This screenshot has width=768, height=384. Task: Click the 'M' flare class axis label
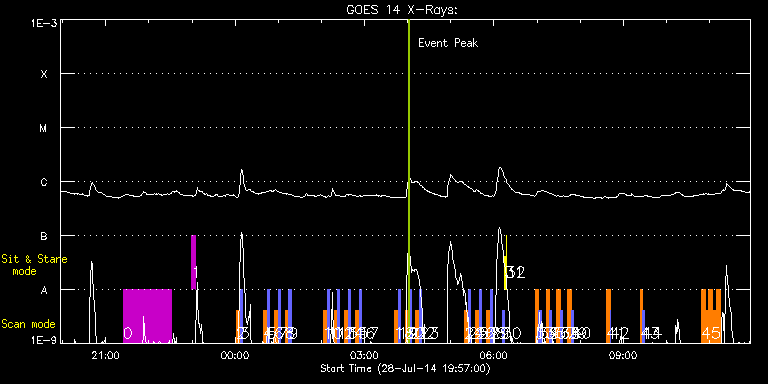click(44, 128)
